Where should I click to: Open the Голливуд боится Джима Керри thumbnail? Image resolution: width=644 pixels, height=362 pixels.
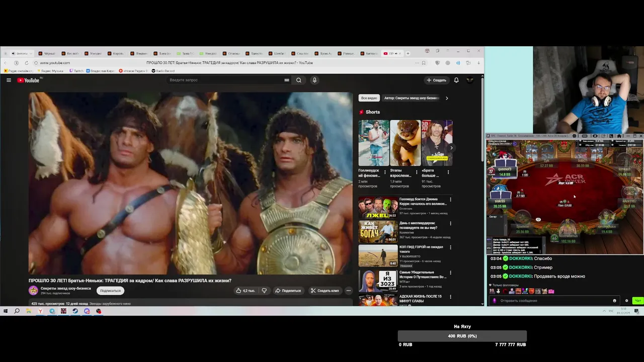coord(378,207)
